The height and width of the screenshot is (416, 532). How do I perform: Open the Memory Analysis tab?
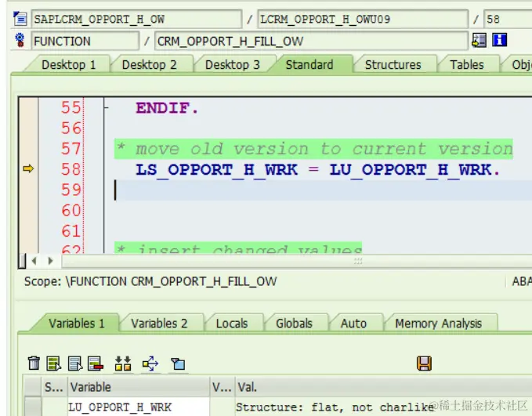coord(438,323)
